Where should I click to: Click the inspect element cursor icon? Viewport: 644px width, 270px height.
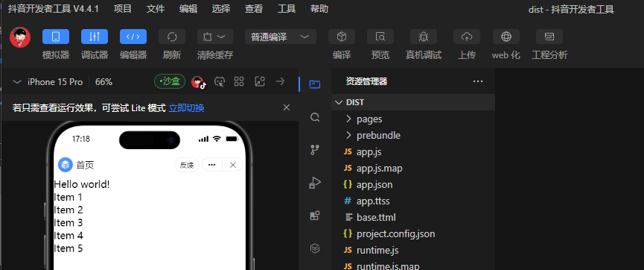pos(220,81)
